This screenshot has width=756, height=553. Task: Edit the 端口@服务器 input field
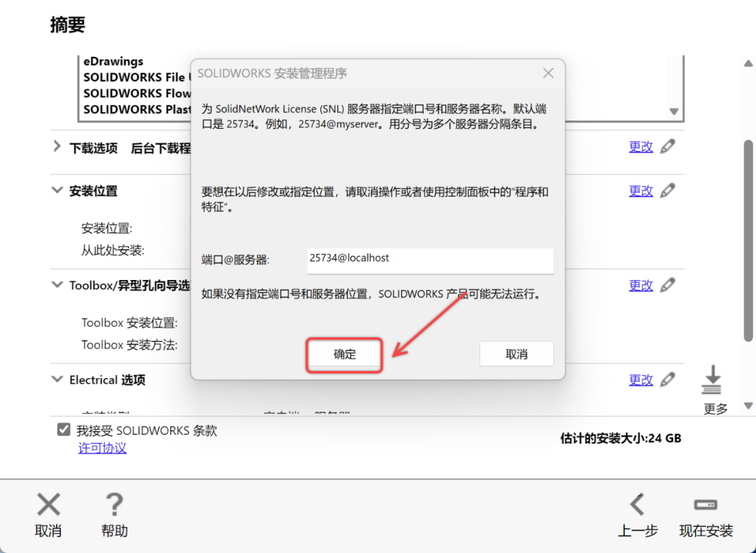[x=430, y=260]
